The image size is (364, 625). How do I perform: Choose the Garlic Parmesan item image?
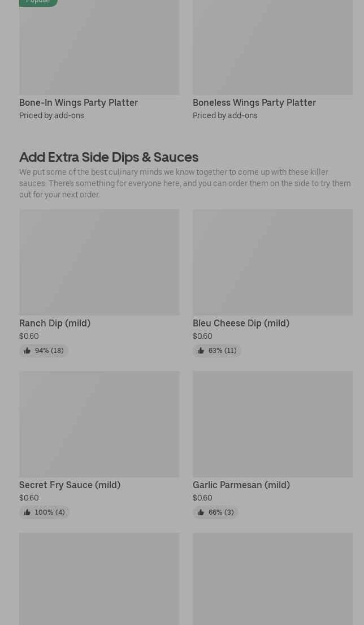pyautogui.click(x=272, y=424)
